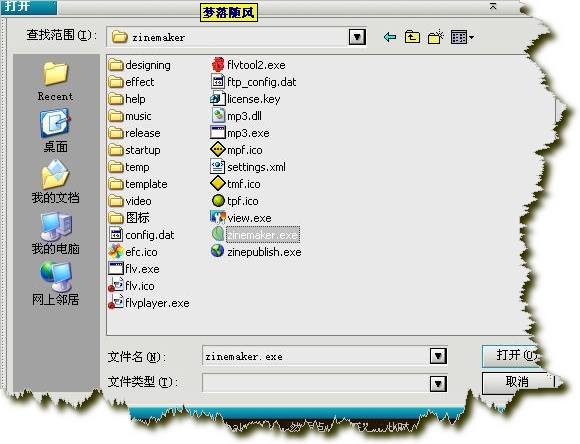Open 我的文档 in the sidebar

tap(55, 181)
